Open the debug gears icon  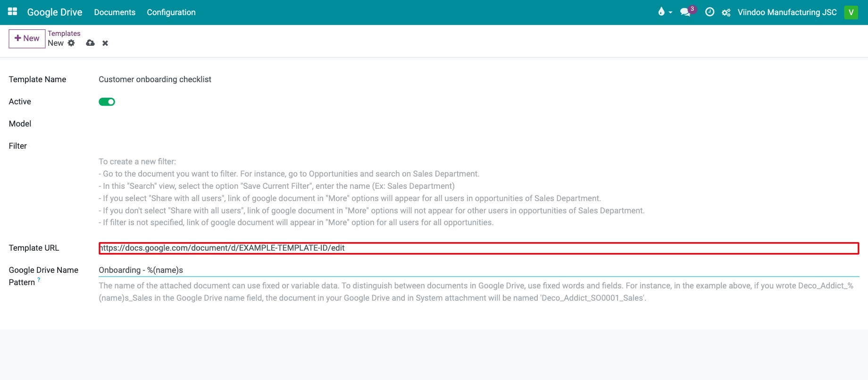[726, 13]
